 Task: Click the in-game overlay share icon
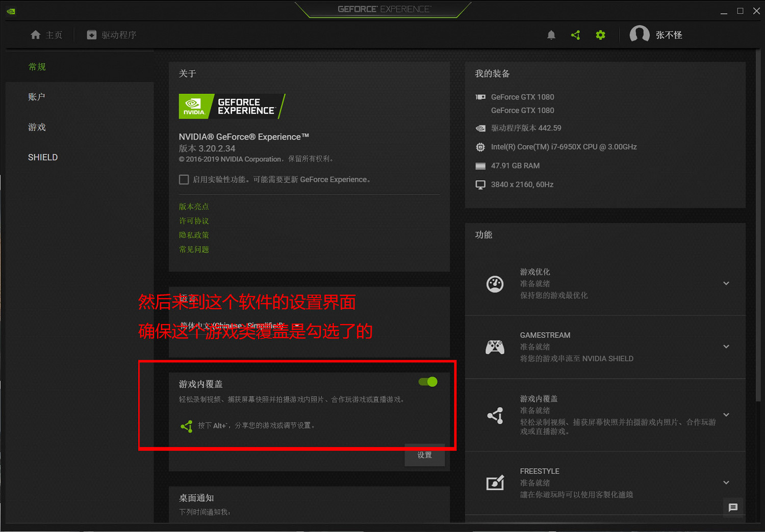[x=495, y=415]
